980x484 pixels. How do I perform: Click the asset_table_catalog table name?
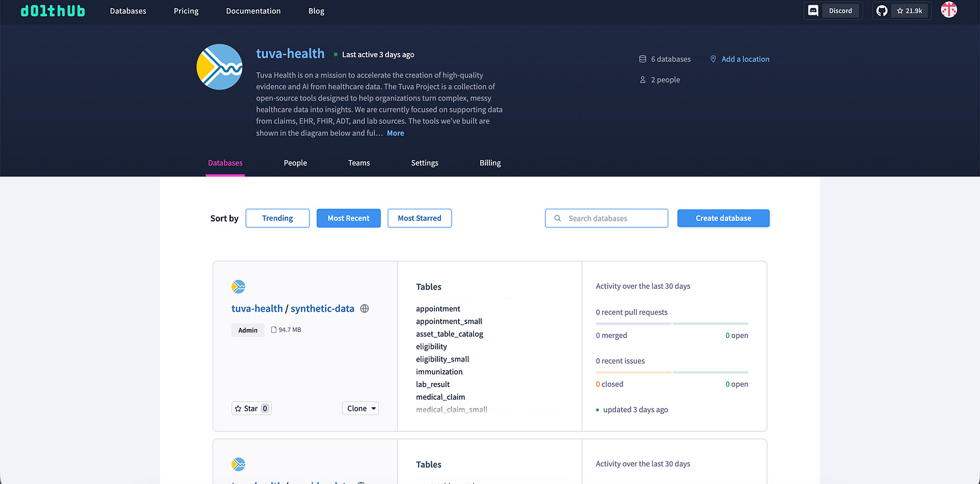coord(450,334)
